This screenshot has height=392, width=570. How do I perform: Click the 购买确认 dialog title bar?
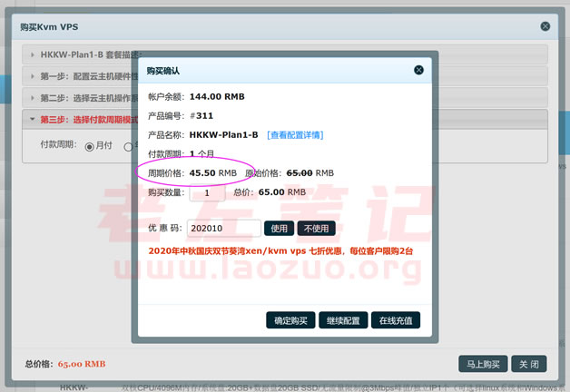(272, 70)
